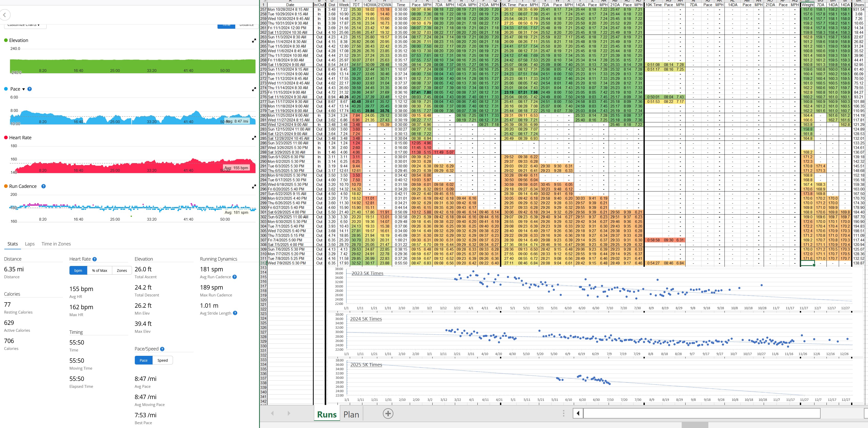Click the 7:53 /mi best pace value
Screen dimensions: 868x428
(146, 415)
